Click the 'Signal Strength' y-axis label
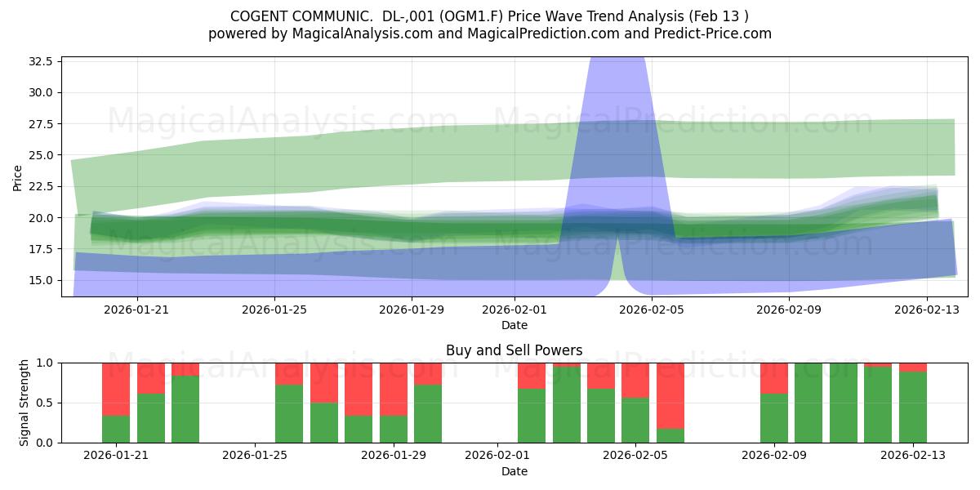 tap(24, 403)
